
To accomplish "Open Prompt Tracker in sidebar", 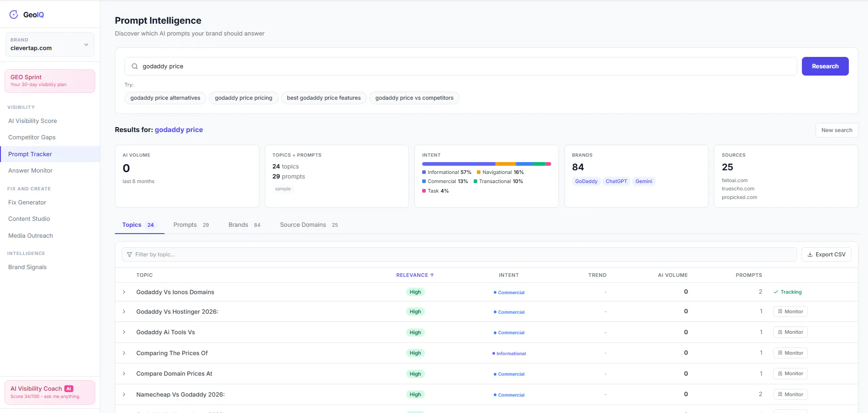I will (50, 154).
